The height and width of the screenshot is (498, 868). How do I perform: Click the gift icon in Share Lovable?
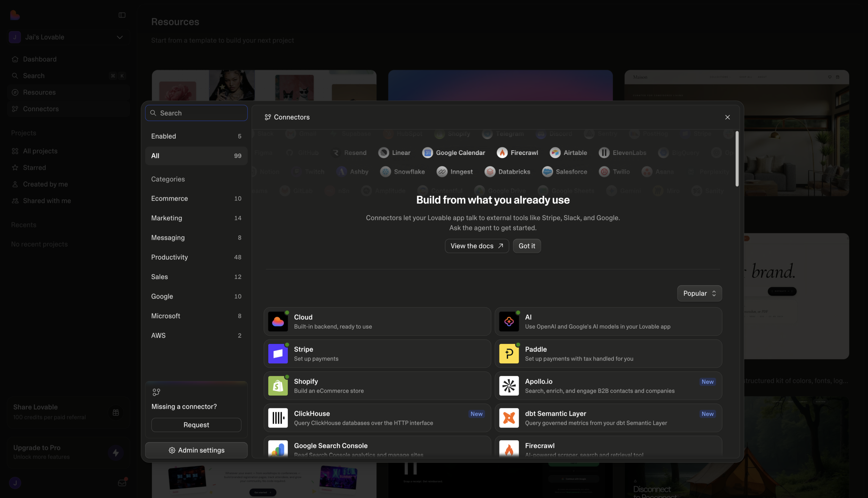click(x=116, y=413)
